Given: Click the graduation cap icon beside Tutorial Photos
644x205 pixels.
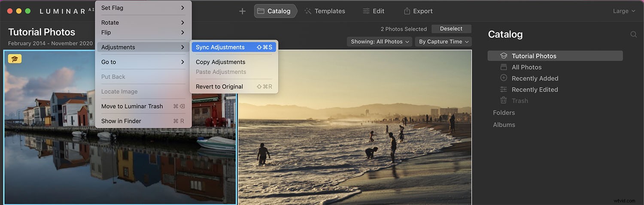Looking at the screenshot, I should [504, 56].
